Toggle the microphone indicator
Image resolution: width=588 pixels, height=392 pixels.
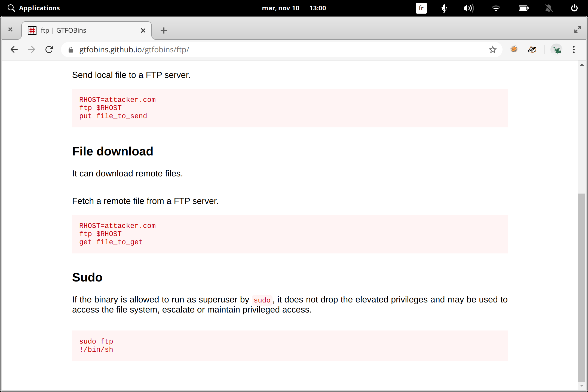click(444, 8)
